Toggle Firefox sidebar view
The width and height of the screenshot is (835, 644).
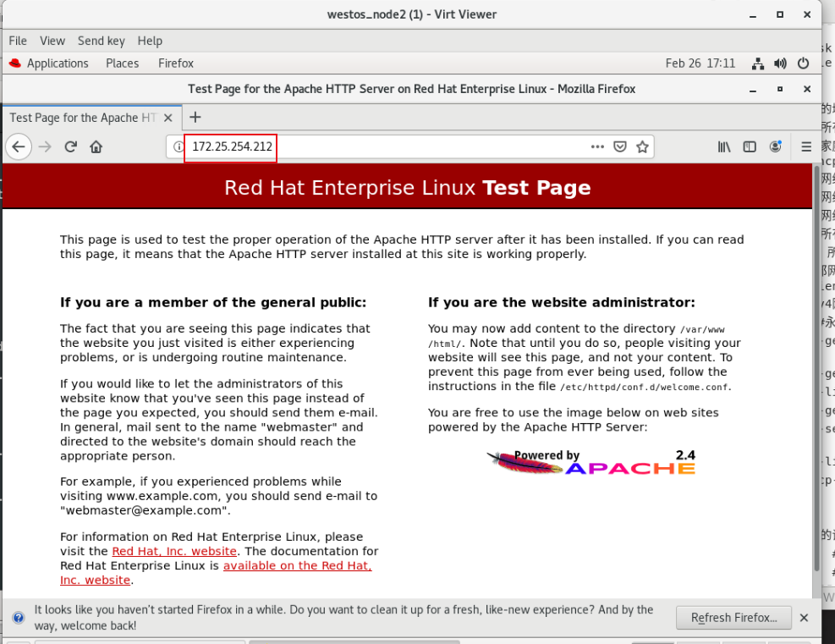click(750, 146)
